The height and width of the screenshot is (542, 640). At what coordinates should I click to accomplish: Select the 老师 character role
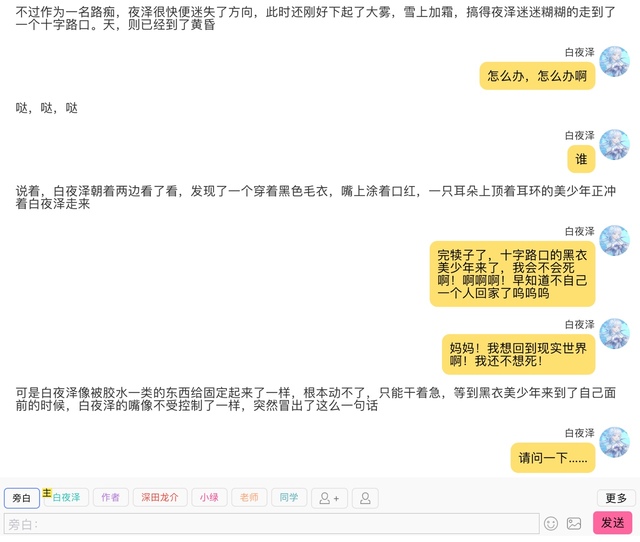coord(249,498)
